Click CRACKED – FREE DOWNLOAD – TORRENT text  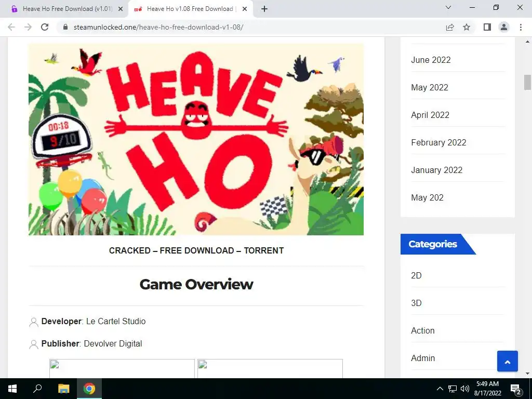point(196,250)
